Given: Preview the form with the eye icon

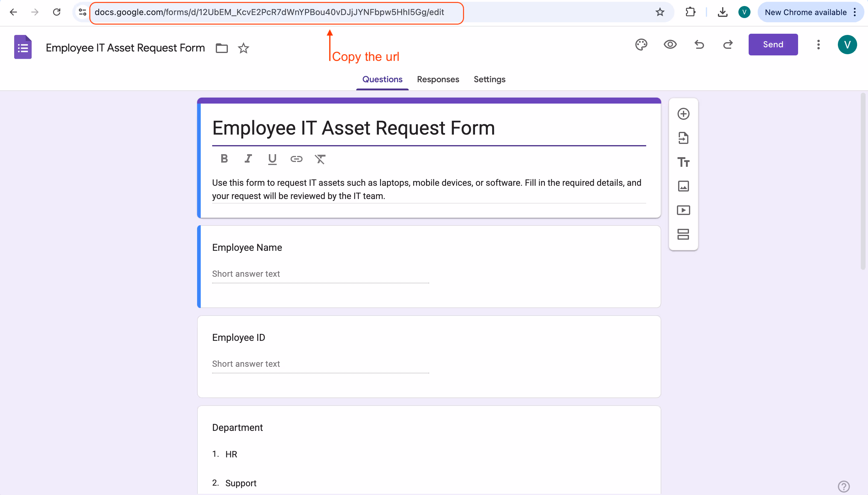Looking at the screenshot, I should (x=670, y=45).
